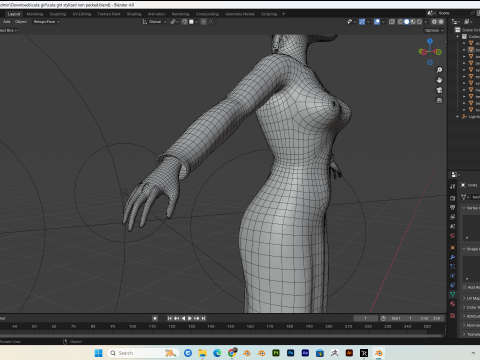Add a new workspace with plus button

[x=284, y=14]
